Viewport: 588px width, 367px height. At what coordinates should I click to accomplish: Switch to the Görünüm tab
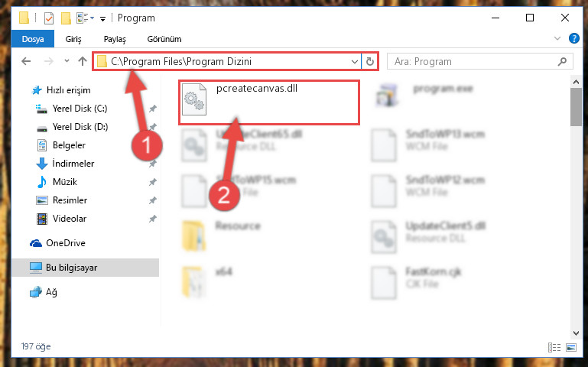pos(164,39)
